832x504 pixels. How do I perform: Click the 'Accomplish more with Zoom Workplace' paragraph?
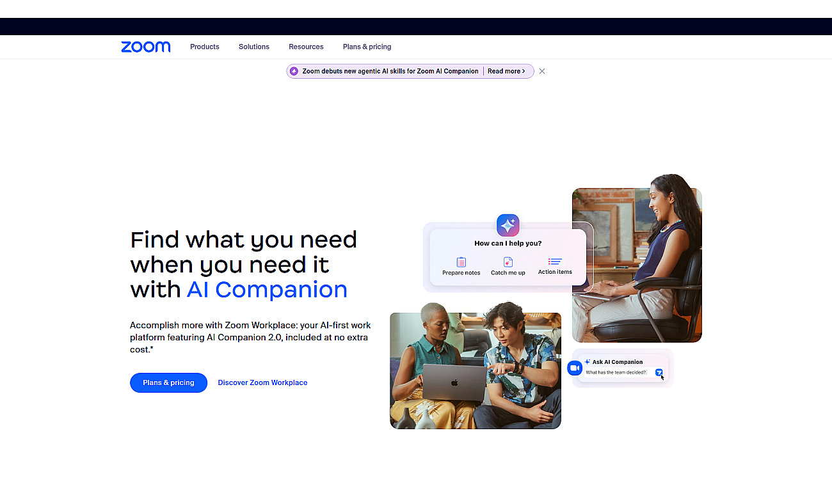pyautogui.click(x=250, y=337)
